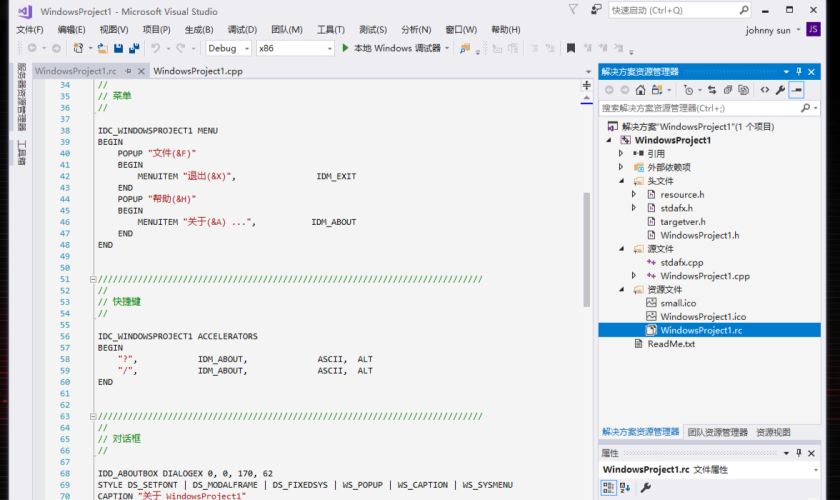Open the 工具(T) menu
Image resolution: width=840 pixels, height=500 pixels.
[x=331, y=29]
